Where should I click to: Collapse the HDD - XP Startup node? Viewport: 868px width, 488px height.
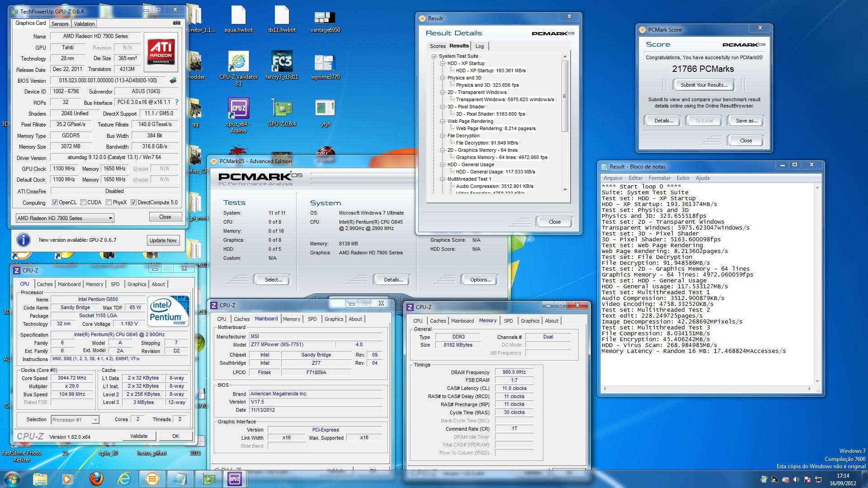tap(443, 64)
